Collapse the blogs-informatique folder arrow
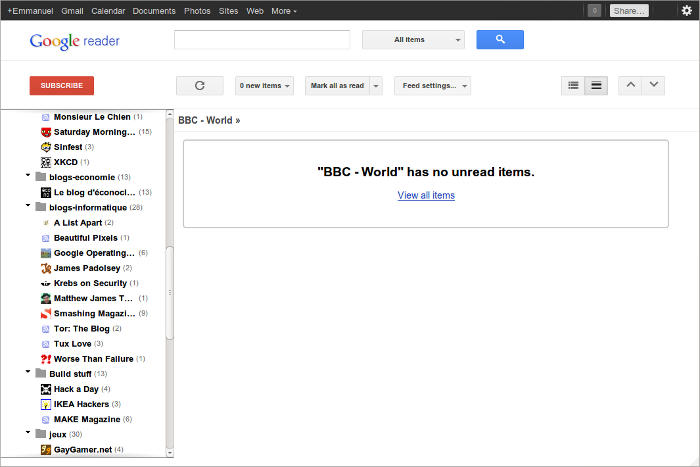 point(28,205)
